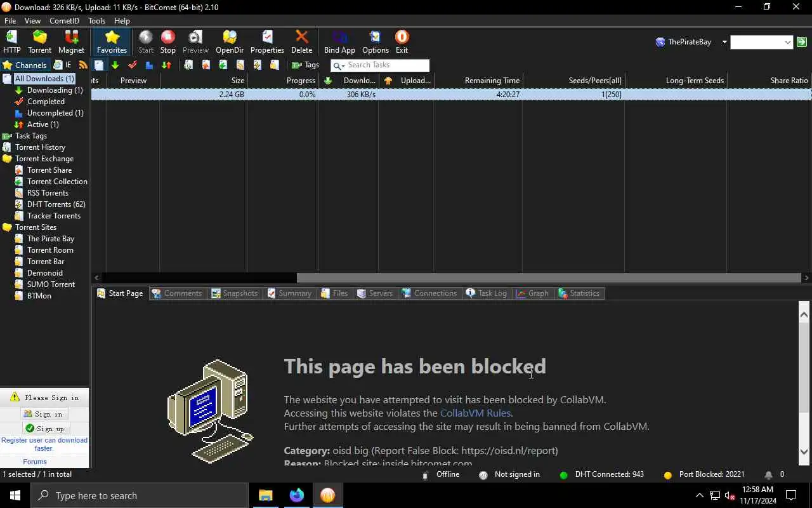The height and width of the screenshot is (508, 812).
Task: Click the Remaining Time column header
Action: (x=478, y=81)
